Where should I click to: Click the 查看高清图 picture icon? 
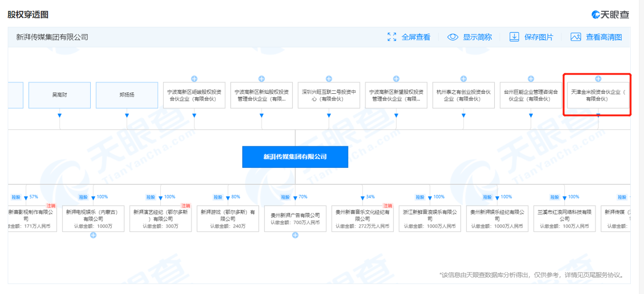(x=576, y=37)
